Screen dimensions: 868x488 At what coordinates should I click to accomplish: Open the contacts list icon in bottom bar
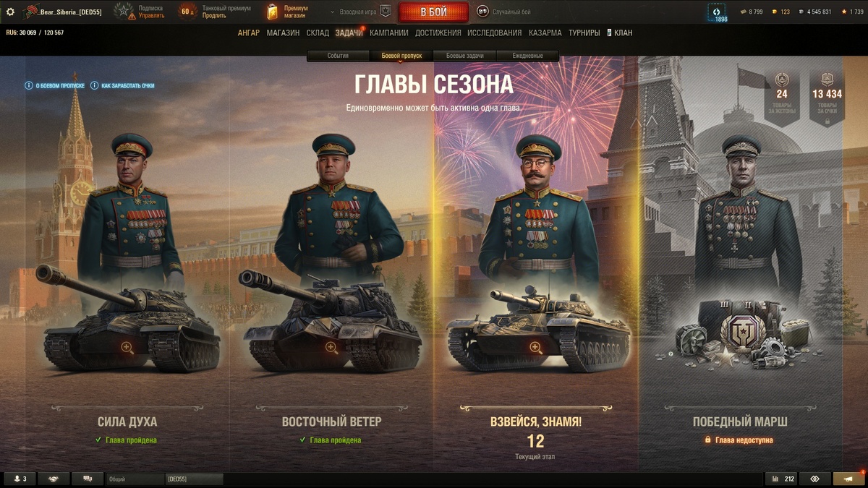point(20,479)
